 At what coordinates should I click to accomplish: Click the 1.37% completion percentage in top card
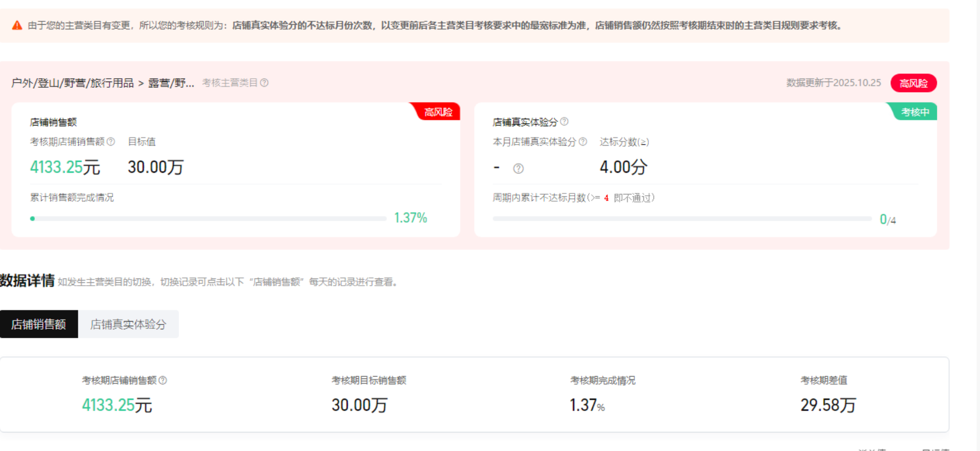tap(410, 218)
